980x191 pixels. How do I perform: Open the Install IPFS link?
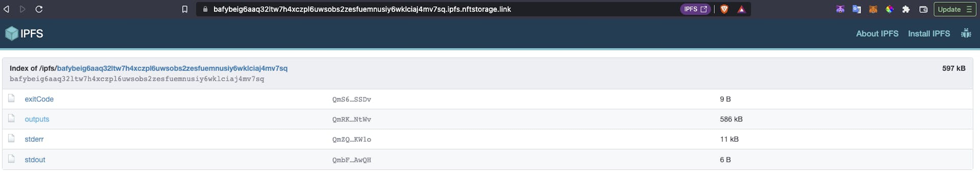[x=929, y=33]
